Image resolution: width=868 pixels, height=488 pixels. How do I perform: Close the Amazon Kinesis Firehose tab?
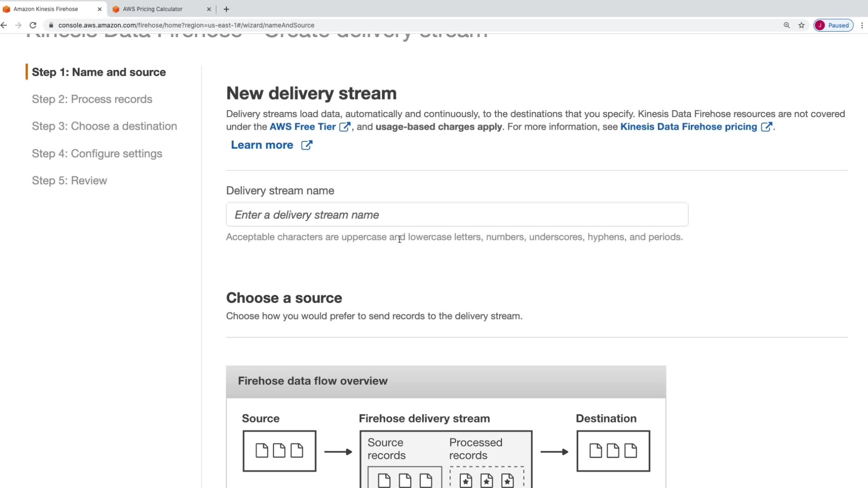point(100,9)
